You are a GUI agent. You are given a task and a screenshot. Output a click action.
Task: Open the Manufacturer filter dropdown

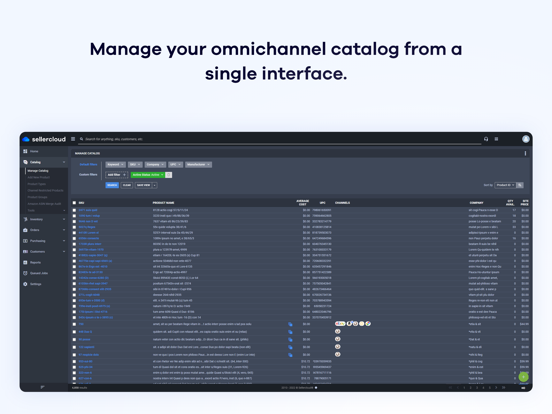(x=199, y=165)
